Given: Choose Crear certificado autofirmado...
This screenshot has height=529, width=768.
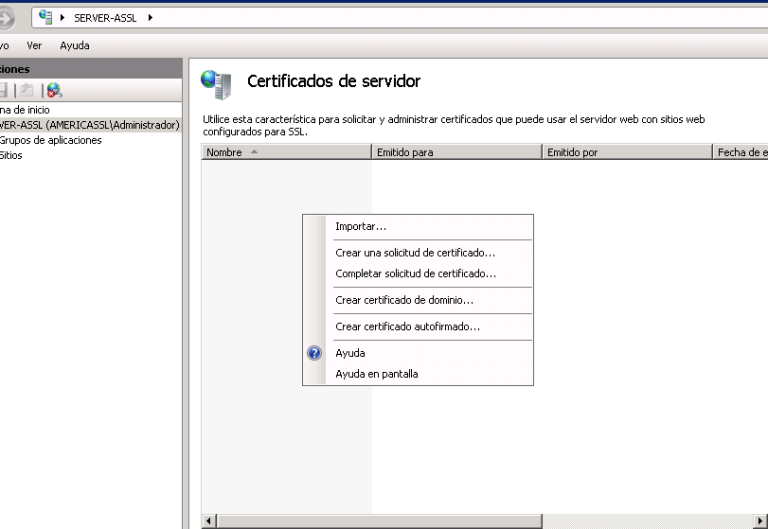Looking at the screenshot, I should 407,327.
